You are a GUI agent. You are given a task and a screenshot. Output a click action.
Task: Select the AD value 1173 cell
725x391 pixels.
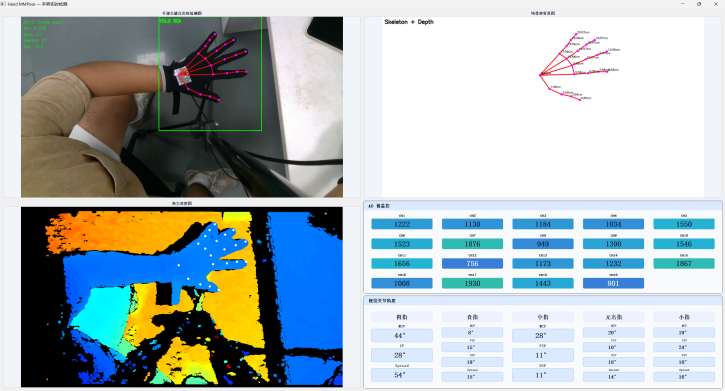[543, 263]
